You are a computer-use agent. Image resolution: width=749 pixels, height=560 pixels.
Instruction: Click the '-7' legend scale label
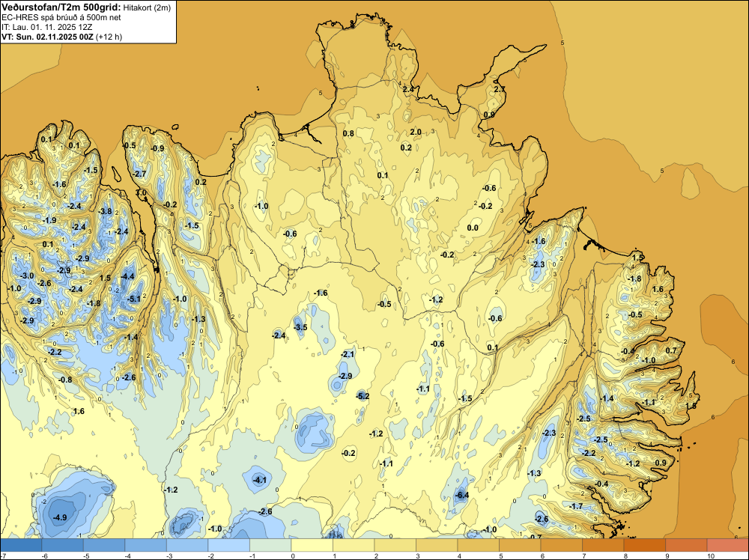tap(3, 556)
